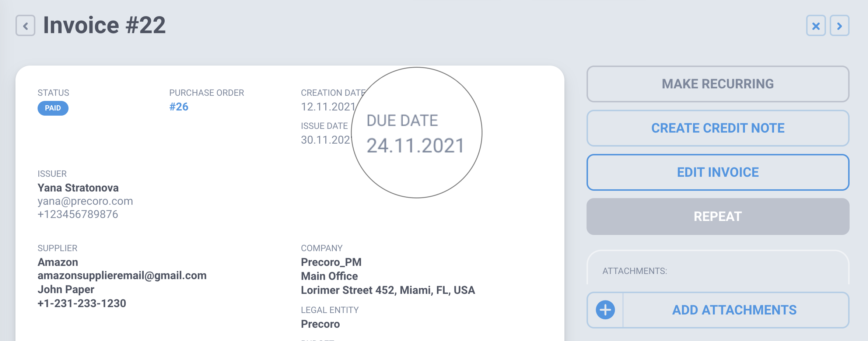This screenshot has height=341, width=868.
Task: Click the supplier name Amazon
Action: [x=58, y=262]
